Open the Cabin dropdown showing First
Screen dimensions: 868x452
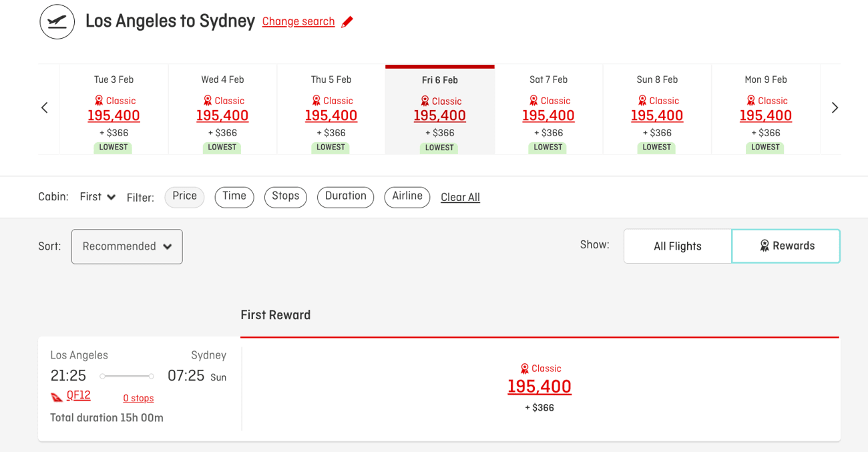click(97, 197)
